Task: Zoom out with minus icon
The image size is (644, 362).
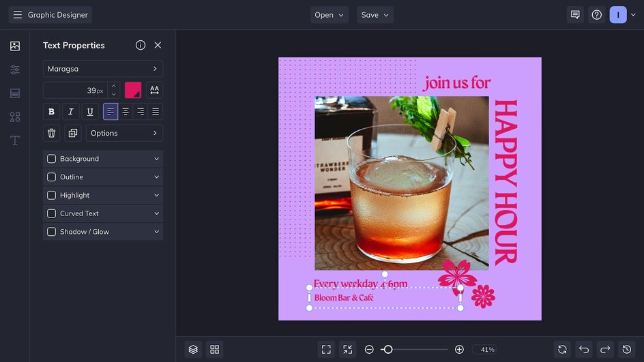Action: [x=369, y=349]
